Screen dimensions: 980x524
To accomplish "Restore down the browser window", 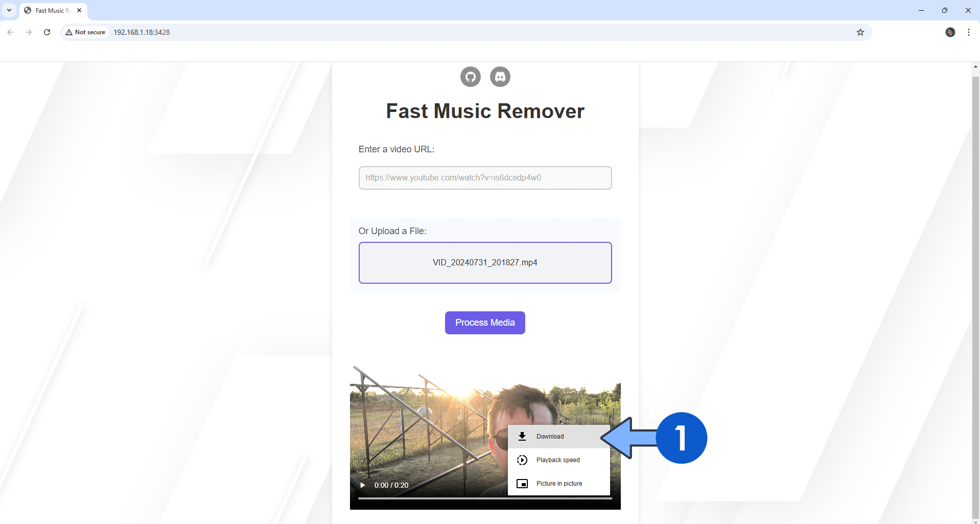I will pos(945,10).
